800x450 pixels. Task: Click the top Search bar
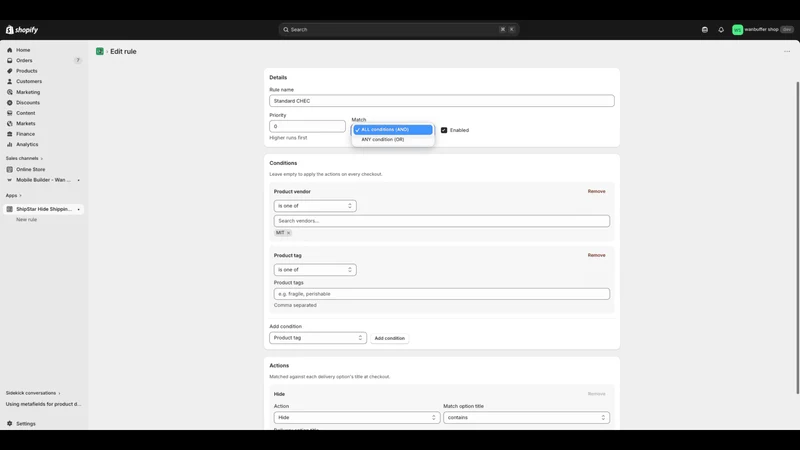pos(399,30)
